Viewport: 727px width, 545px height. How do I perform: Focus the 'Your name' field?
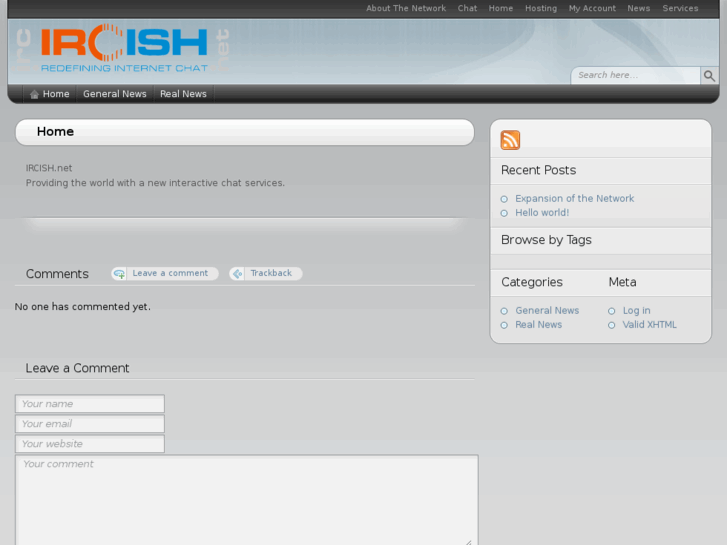pos(90,404)
